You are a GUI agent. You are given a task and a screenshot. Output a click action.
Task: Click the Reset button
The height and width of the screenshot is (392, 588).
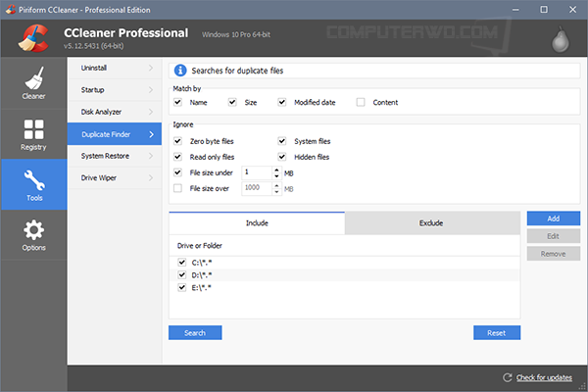497,333
